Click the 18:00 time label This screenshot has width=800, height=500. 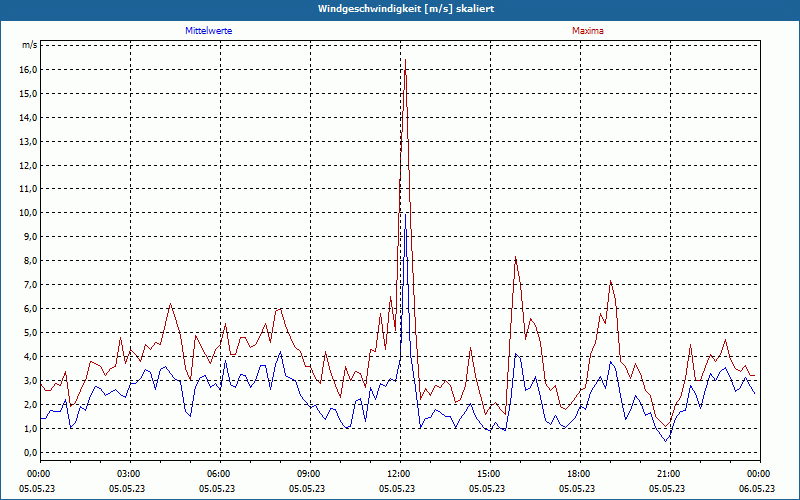coord(580,474)
